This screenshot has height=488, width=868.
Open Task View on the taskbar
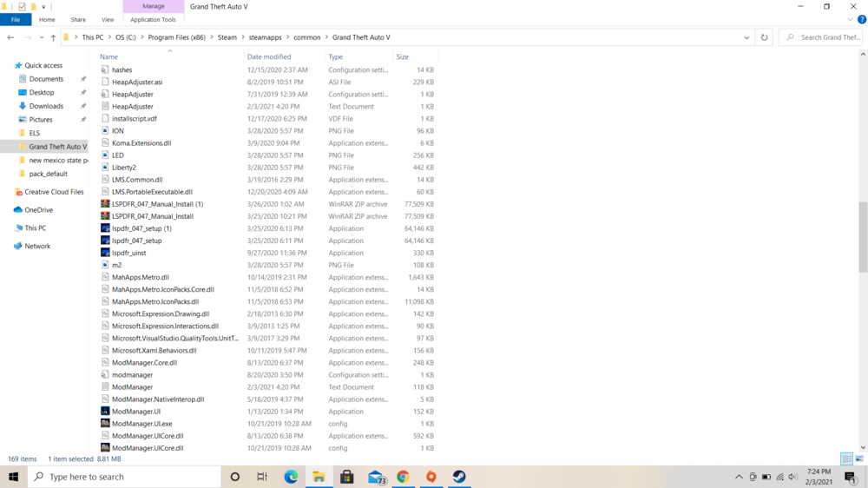(x=262, y=477)
